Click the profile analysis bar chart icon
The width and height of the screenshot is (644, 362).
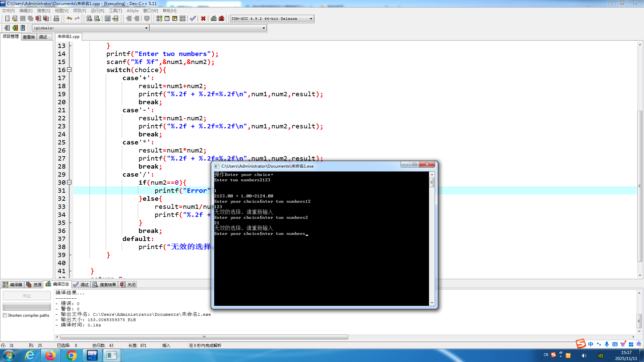click(214, 18)
